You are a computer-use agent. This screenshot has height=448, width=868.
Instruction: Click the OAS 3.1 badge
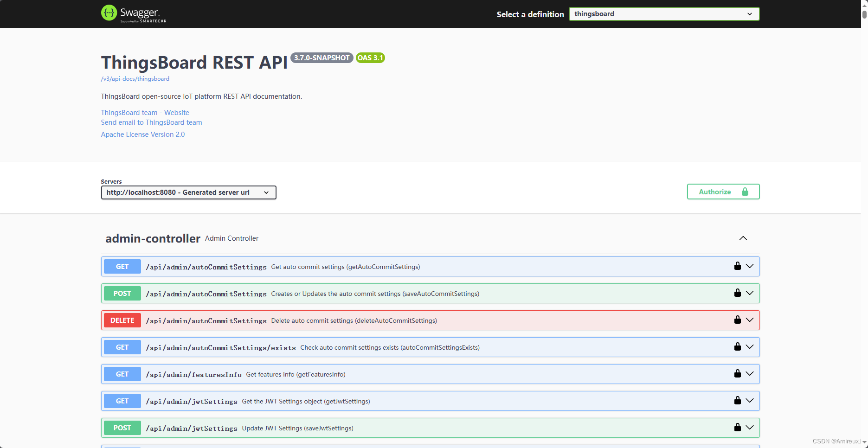click(x=370, y=58)
